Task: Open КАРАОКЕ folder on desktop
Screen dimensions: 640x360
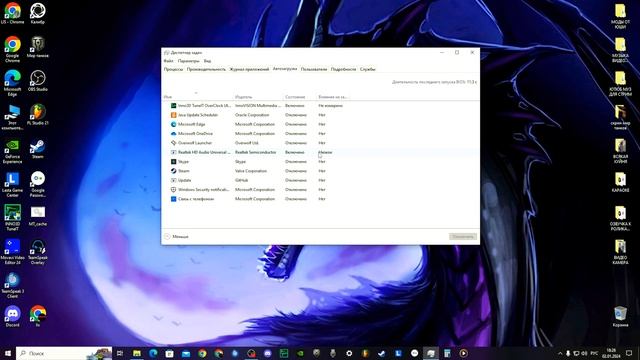Action: click(620, 182)
